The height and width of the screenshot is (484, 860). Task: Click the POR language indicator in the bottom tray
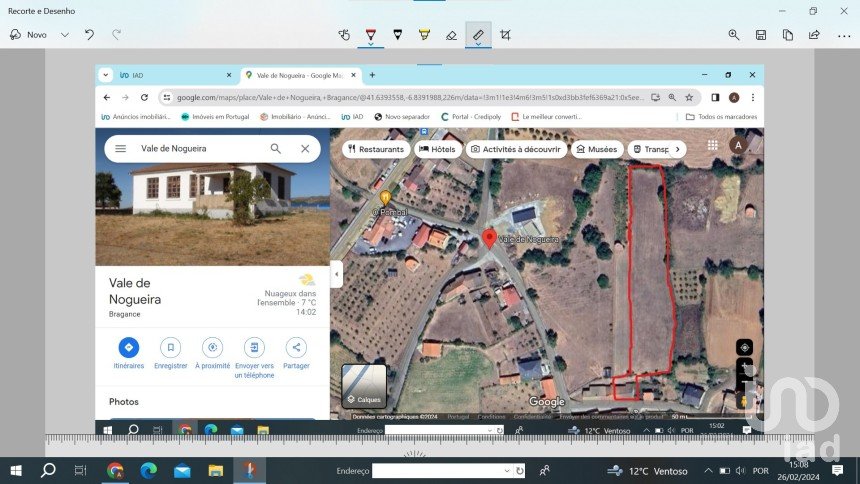[760, 471]
